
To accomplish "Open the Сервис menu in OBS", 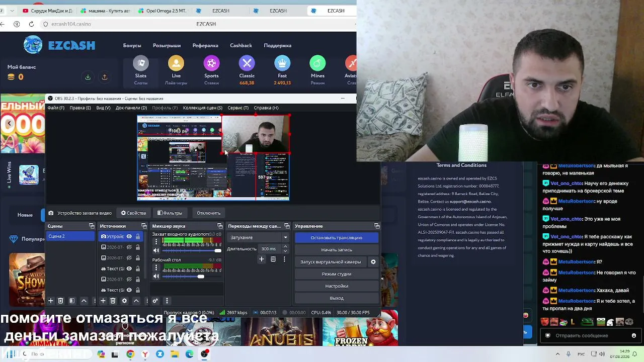I will (x=238, y=108).
